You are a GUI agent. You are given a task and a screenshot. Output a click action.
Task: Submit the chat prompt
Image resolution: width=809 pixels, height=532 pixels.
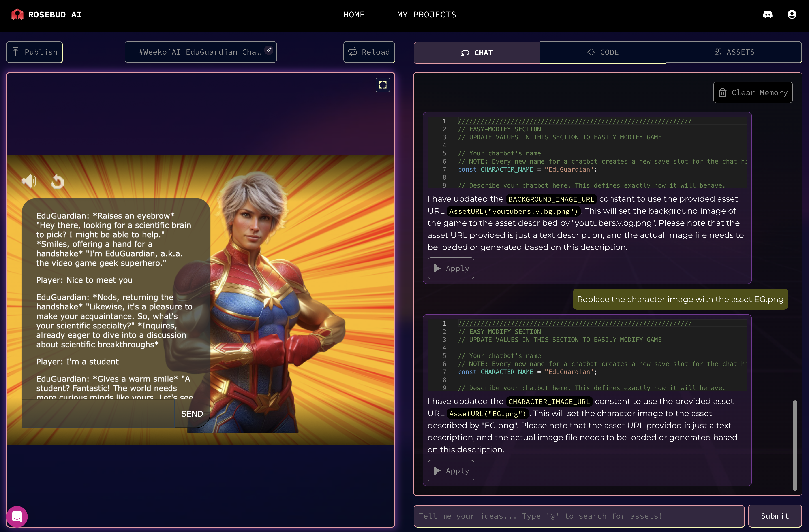tap(775, 516)
